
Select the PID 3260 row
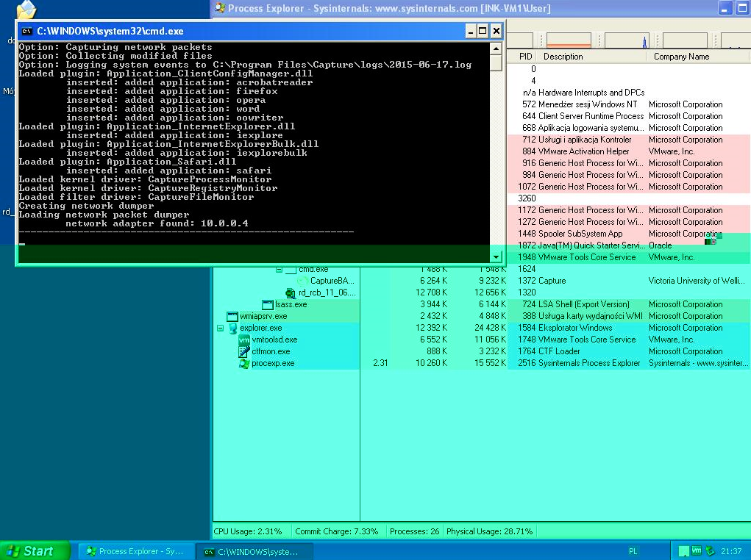coord(629,198)
